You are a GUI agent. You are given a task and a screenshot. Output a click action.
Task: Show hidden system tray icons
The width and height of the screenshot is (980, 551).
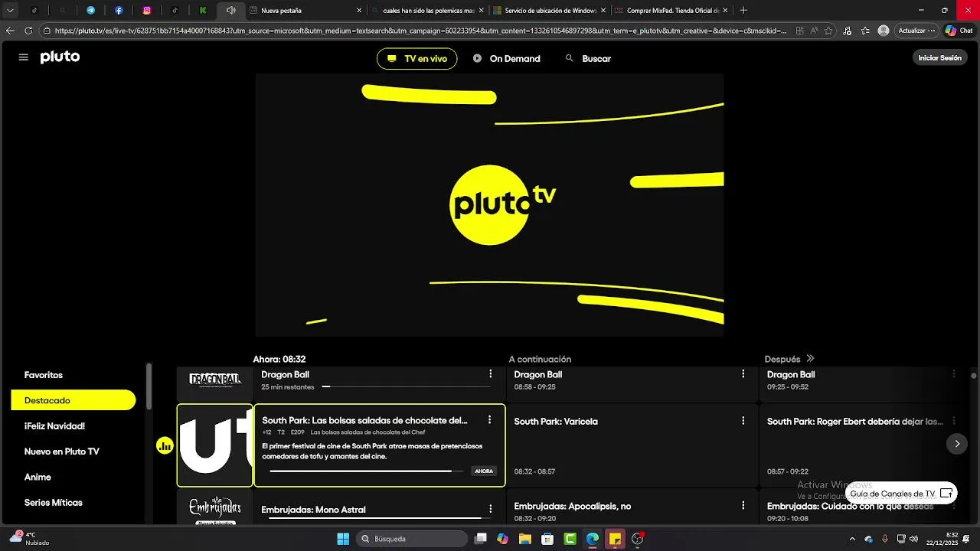pos(852,539)
